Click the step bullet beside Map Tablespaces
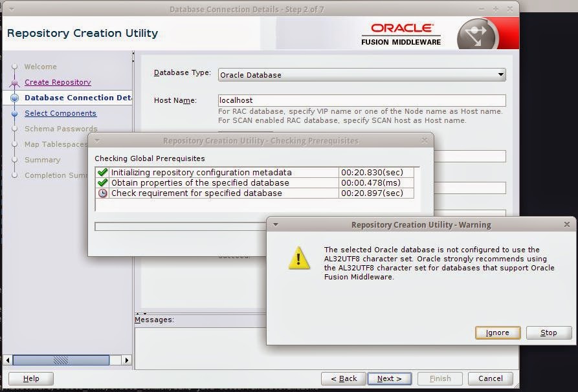Viewport: 578px width, 392px height. 14,144
